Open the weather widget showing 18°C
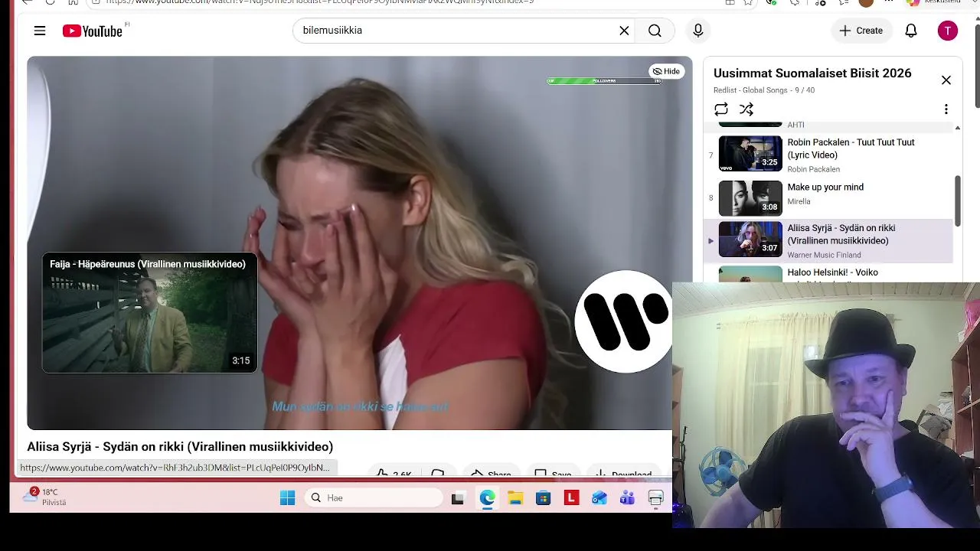Screen dimensions: 980x551 (44, 497)
